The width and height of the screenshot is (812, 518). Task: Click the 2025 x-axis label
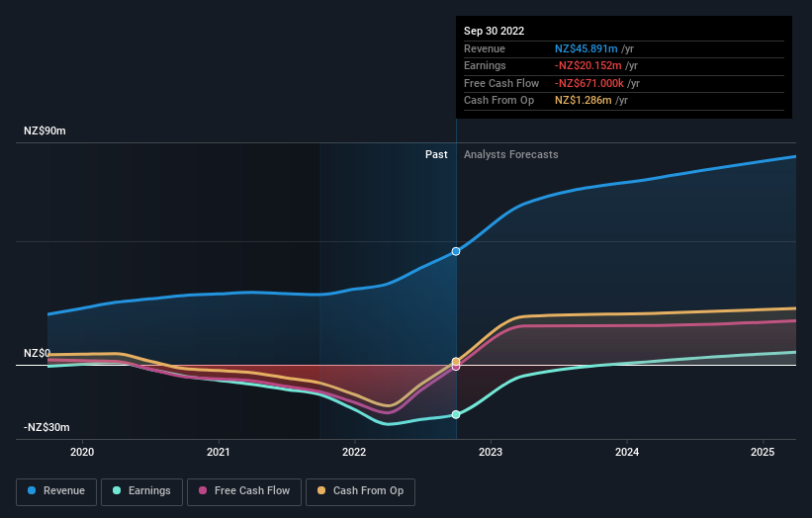(x=763, y=452)
